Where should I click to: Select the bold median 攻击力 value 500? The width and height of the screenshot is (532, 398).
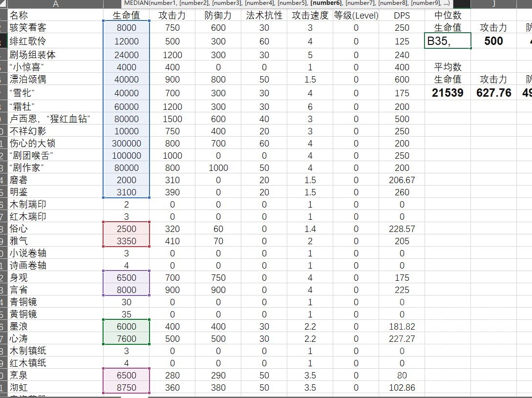[x=494, y=41]
